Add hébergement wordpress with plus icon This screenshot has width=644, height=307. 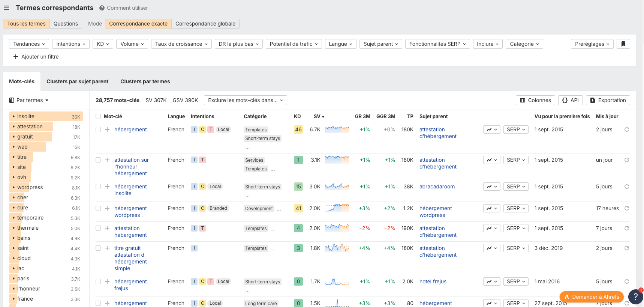tap(107, 208)
